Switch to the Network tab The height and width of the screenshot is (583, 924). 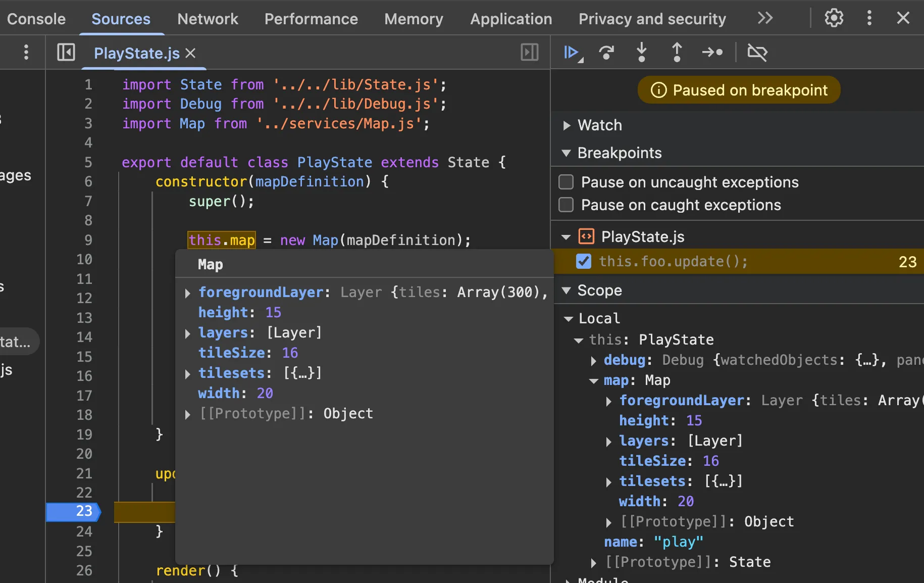(x=208, y=19)
